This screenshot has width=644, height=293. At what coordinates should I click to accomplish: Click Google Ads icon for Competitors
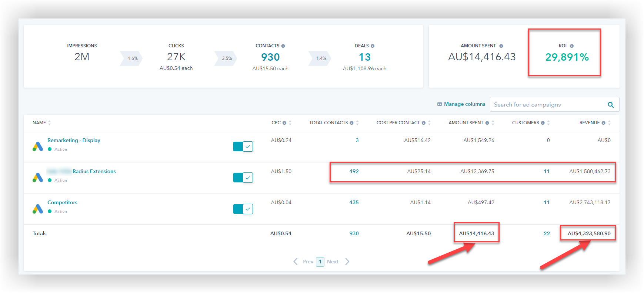tap(38, 209)
